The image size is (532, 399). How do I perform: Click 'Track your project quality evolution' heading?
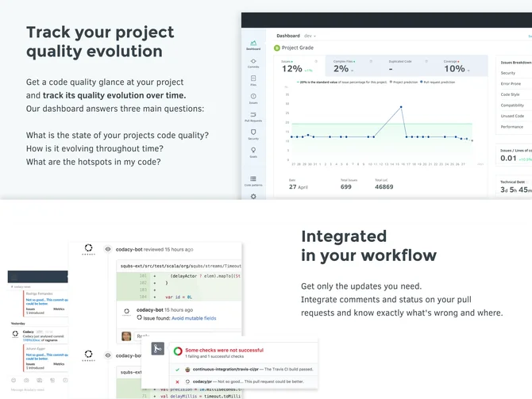100,42
